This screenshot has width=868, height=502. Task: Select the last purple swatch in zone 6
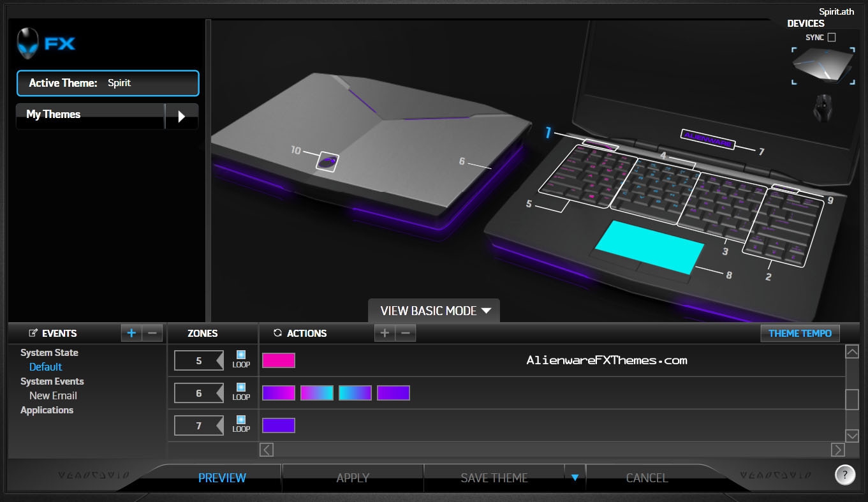coord(394,392)
